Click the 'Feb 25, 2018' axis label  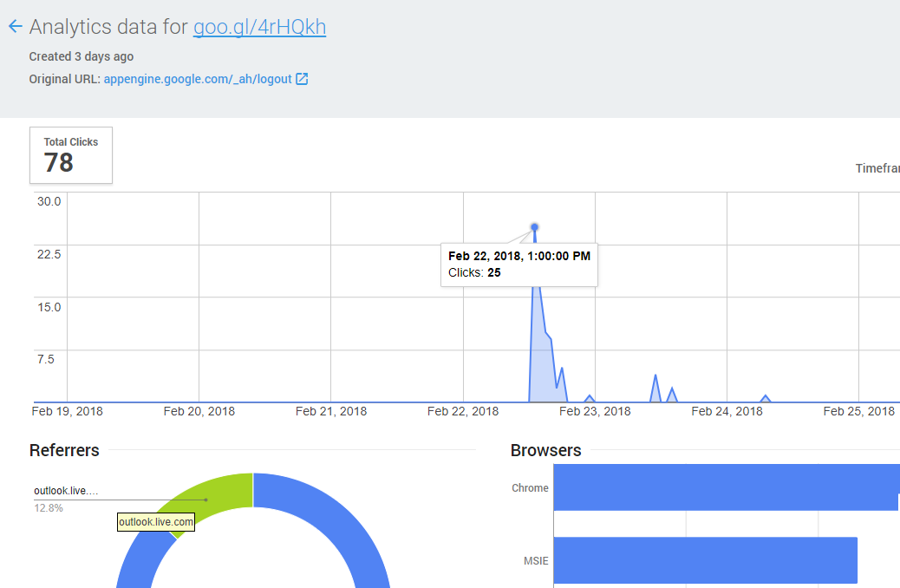859,411
